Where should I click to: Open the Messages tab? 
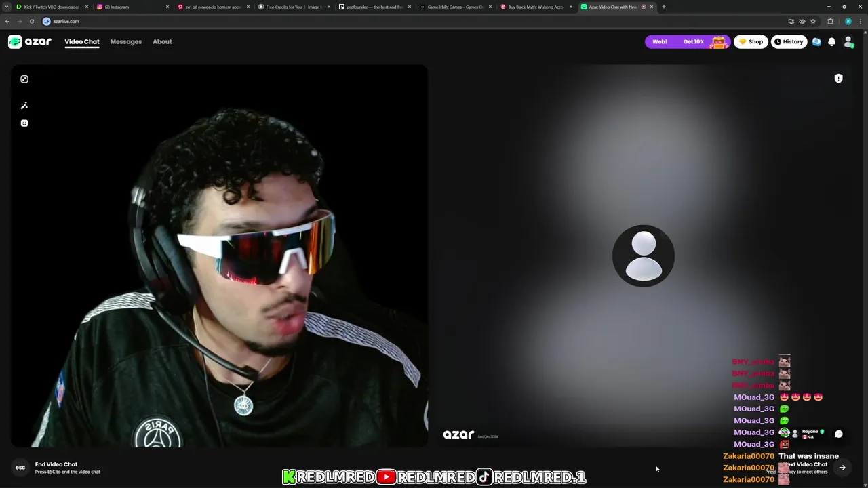tap(126, 42)
